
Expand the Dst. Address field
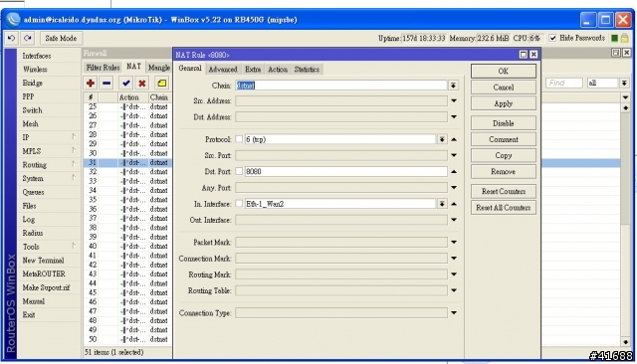point(454,117)
